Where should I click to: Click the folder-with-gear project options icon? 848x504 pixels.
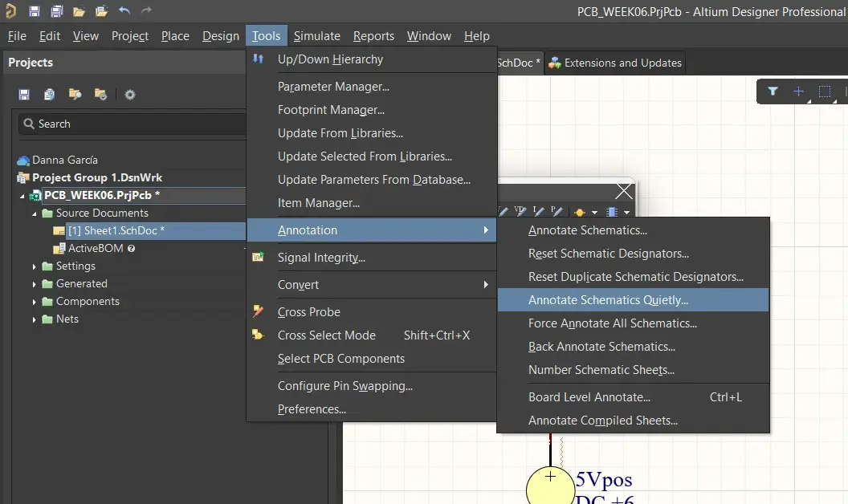tap(100, 95)
